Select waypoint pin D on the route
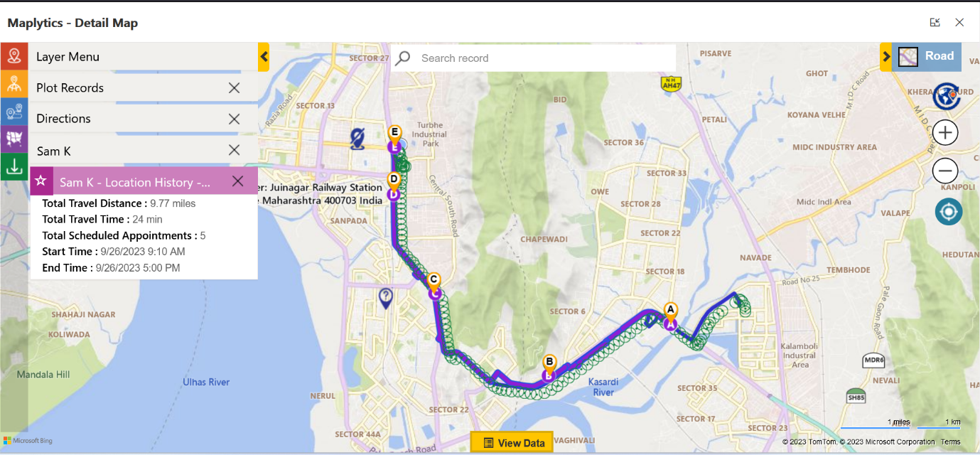This screenshot has height=455, width=980. coord(394,180)
